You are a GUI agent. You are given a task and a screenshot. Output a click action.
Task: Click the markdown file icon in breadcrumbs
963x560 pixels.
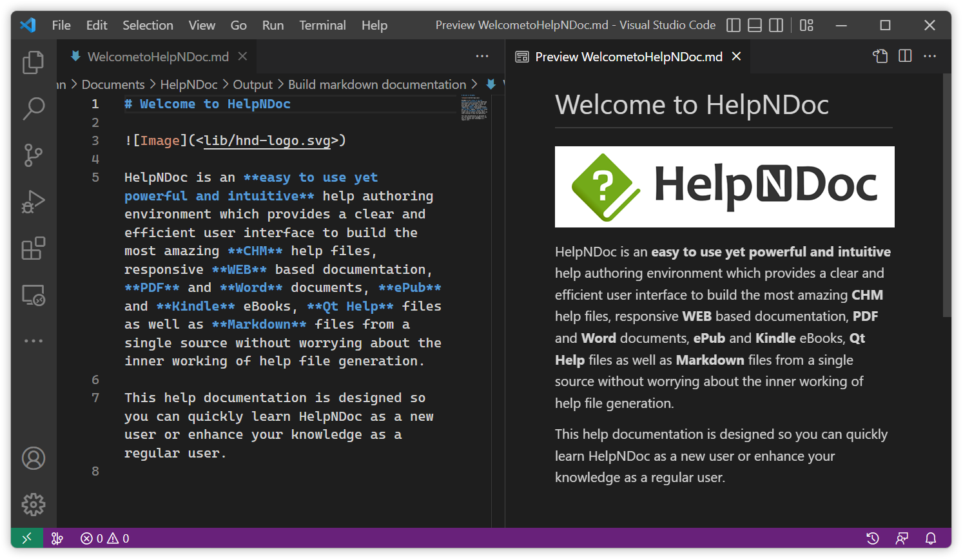pos(491,84)
